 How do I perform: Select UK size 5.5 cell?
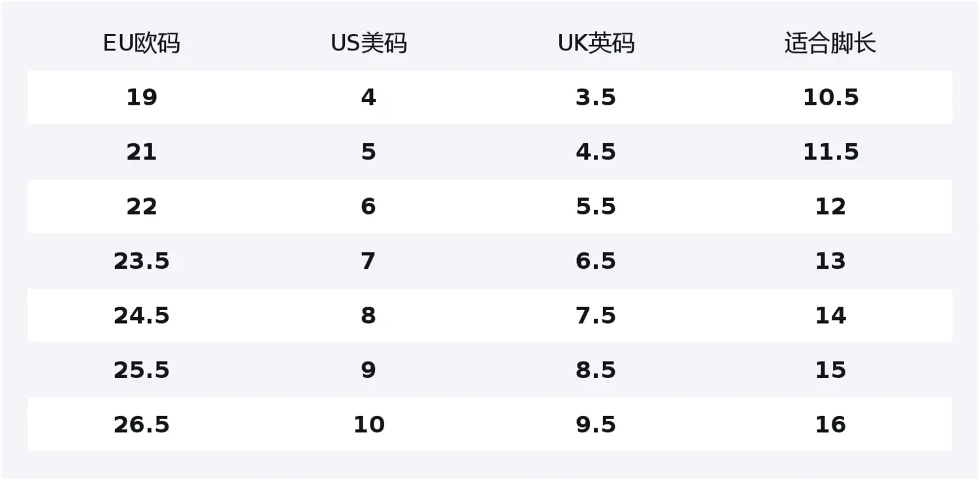click(596, 207)
